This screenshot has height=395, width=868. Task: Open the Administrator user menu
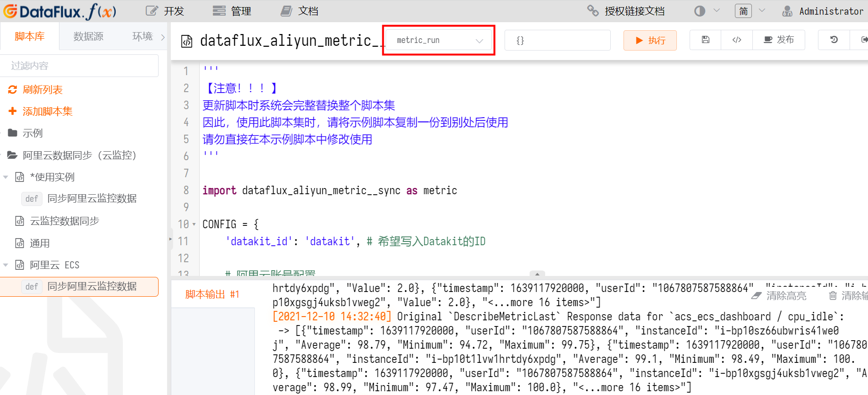[823, 11]
